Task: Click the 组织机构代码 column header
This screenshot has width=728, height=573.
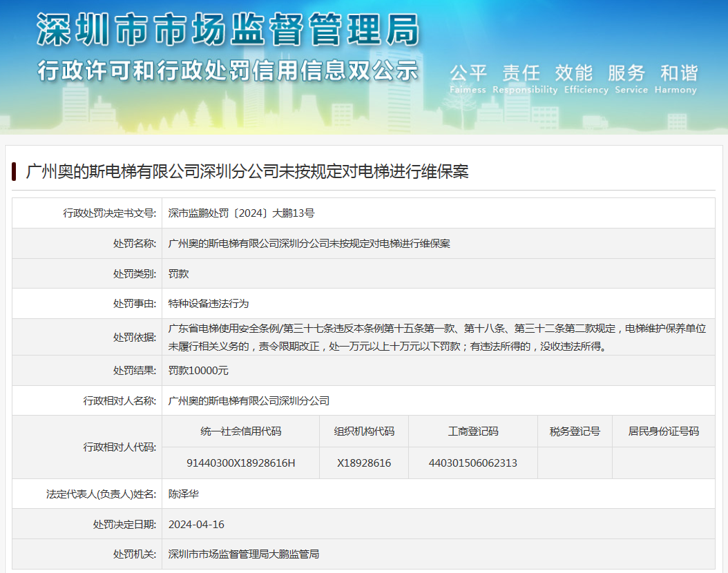Action: point(364,431)
